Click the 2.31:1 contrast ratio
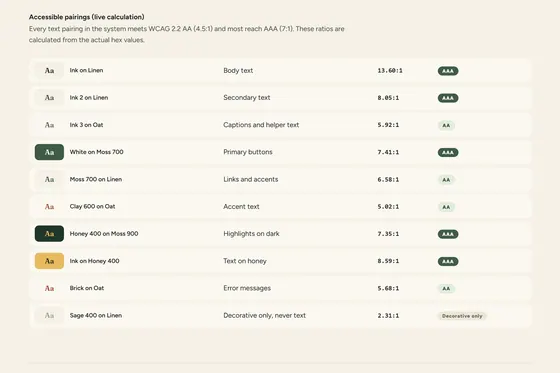The height and width of the screenshot is (373, 560). click(388, 315)
